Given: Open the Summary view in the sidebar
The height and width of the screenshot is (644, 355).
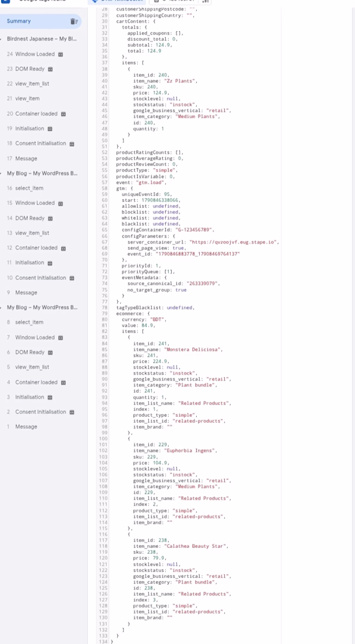Looking at the screenshot, I should 40,21.
